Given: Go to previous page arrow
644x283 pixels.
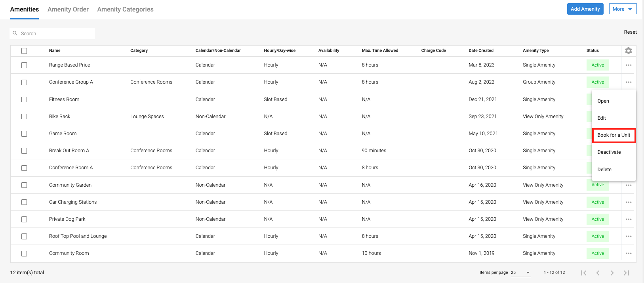Looking at the screenshot, I should [x=598, y=273].
